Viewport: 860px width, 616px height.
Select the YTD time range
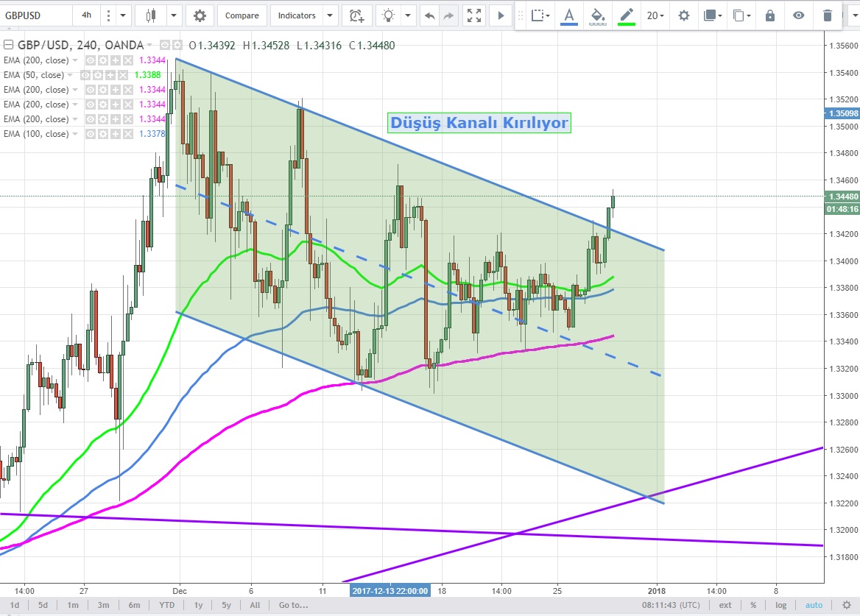[167, 605]
